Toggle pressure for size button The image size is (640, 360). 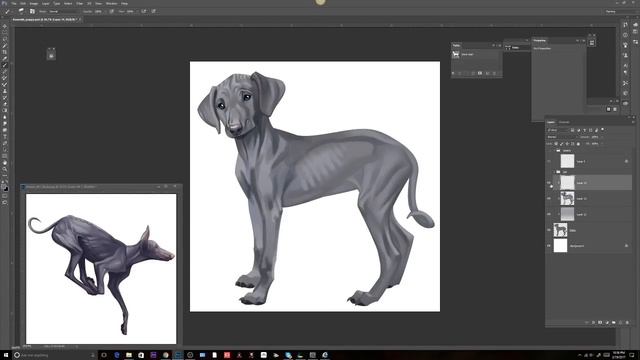click(x=153, y=11)
